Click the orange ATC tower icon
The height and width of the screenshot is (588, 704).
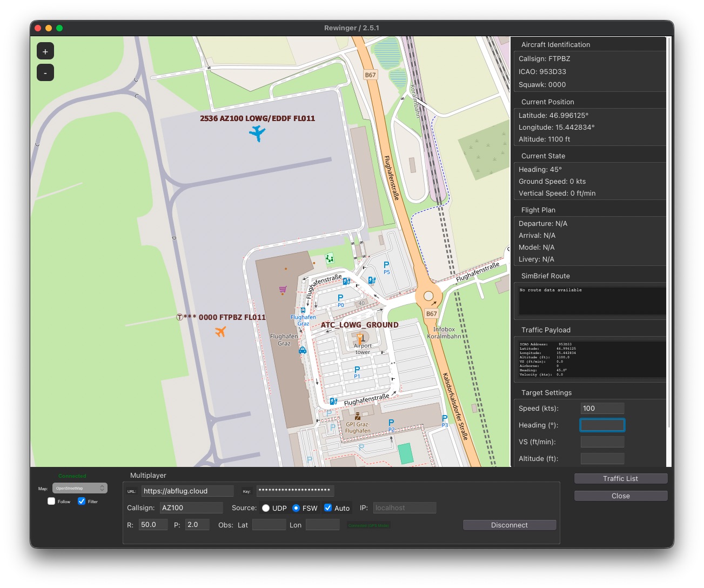pos(360,338)
